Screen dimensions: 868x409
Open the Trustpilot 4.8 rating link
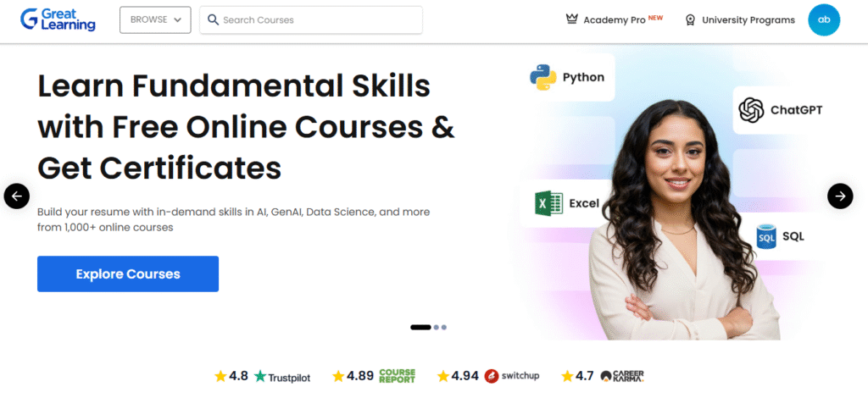[263, 376]
